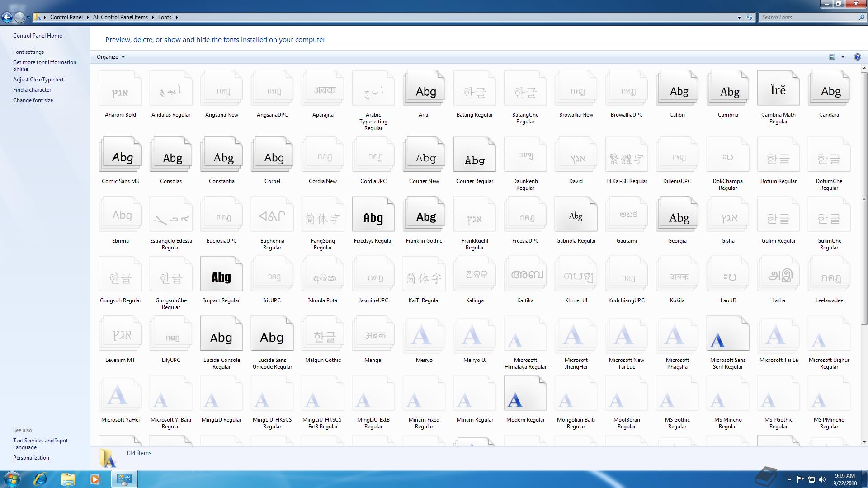Select the Aharoni Bold font
This screenshot has height=488, width=868.
(120, 89)
